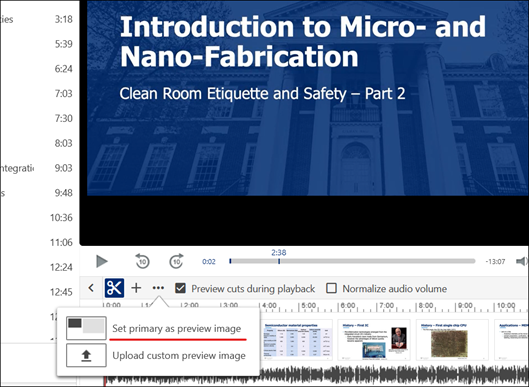
Task: Click the 8:00 mark on timeline ruler
Action: pos(425,306)
